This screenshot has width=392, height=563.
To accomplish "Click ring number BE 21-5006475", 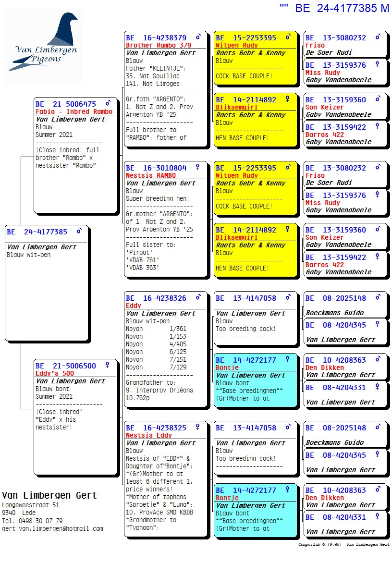I will click(66, 104).
